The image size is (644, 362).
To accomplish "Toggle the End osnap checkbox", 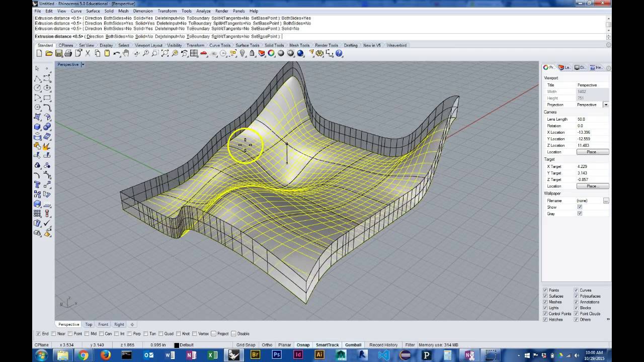I will click(x=38, y=334).
